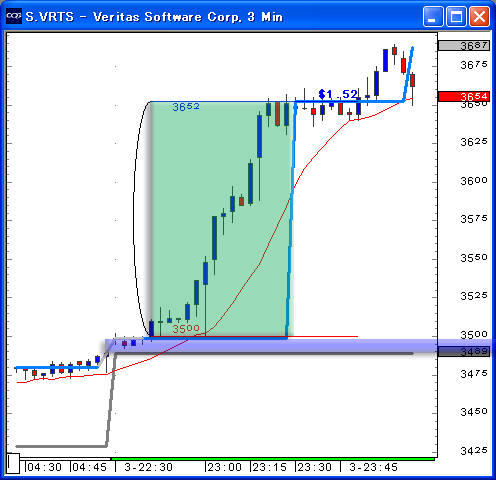Image resolution: width=496 pixels, height=480 pixels.
Task: Click the 3625 price axis label
Action: point(474,142)
